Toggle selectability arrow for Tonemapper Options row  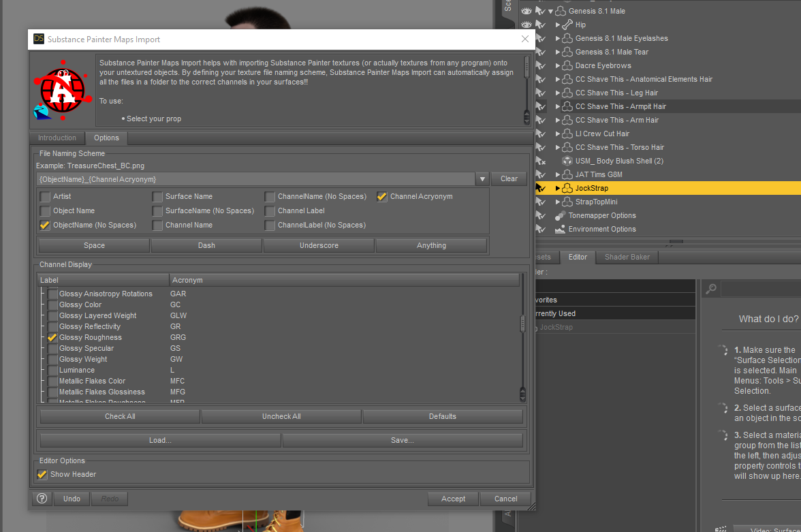pos(541,215)
